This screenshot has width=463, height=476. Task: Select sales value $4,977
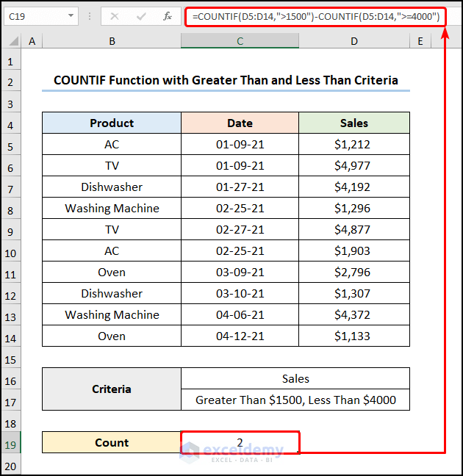coord(354,165)
